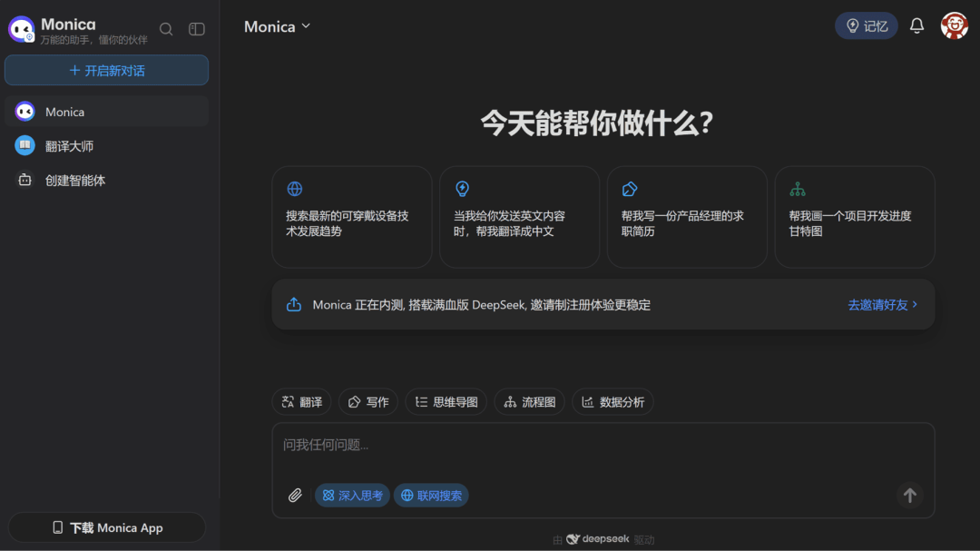
Task: Open the Monica model dropdown
Action: pyautogui.click(x=277, y=26)
